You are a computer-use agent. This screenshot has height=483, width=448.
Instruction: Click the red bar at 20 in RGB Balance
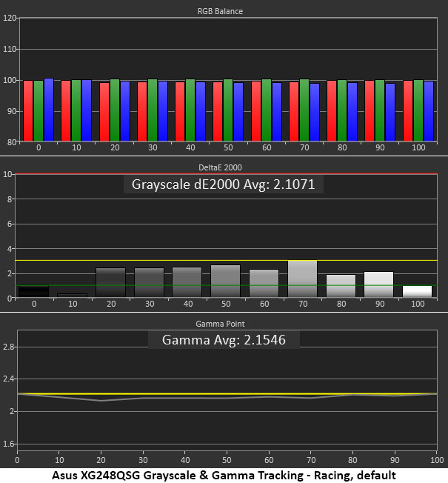[x=104, y=112]
